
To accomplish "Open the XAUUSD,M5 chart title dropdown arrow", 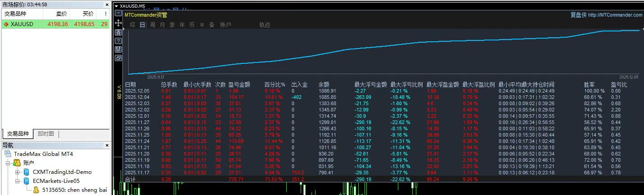I will pyautogui.click(x=116, y=6).
